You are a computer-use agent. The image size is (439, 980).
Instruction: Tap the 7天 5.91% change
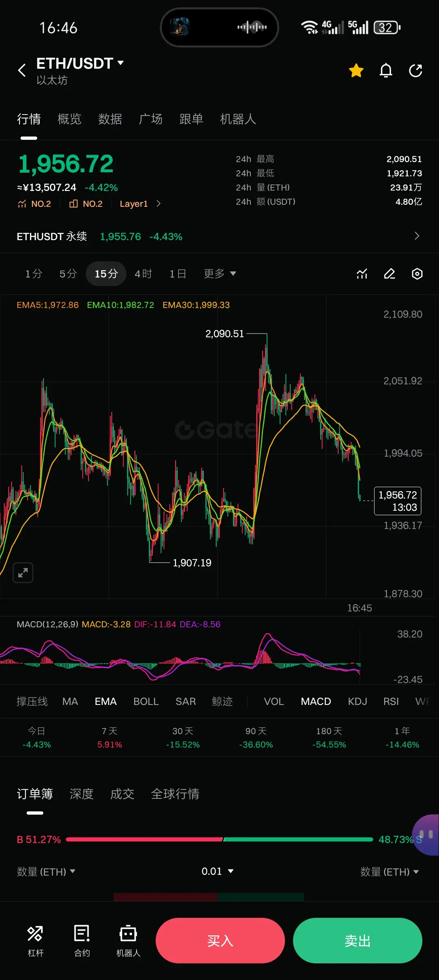click(x=110, y=738)
